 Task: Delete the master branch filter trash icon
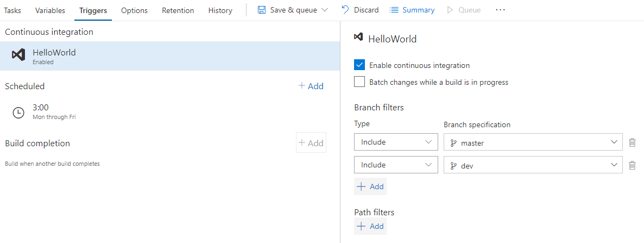632,142
